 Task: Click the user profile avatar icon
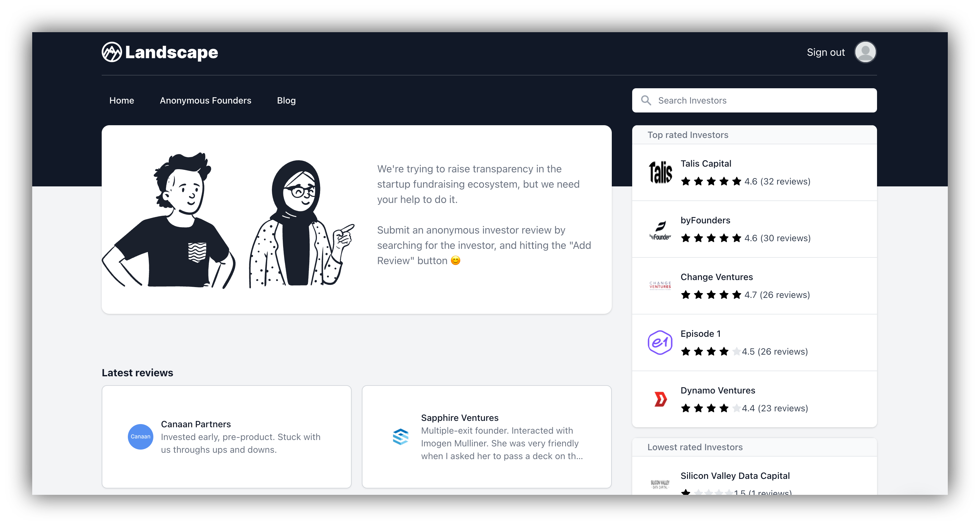867,53
